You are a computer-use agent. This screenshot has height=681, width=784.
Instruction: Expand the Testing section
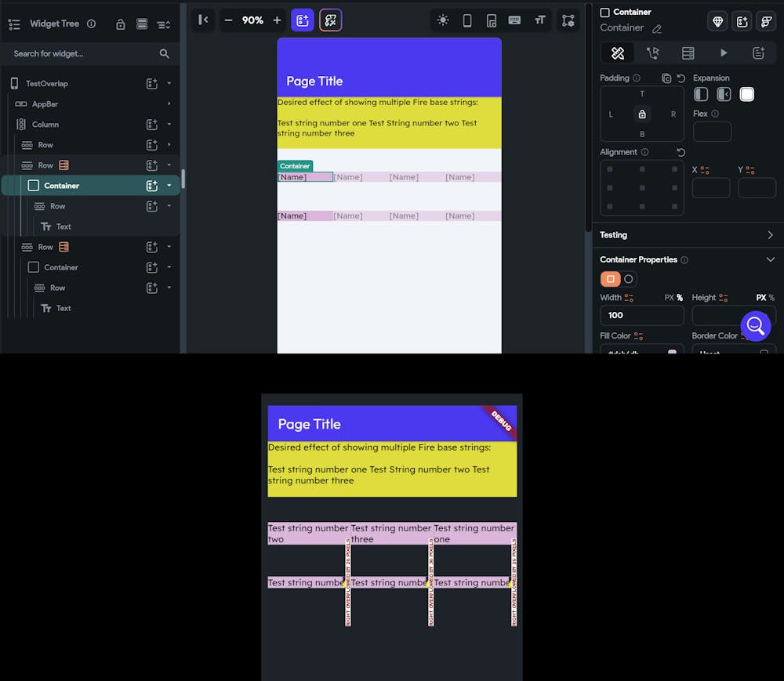point(770,235)
